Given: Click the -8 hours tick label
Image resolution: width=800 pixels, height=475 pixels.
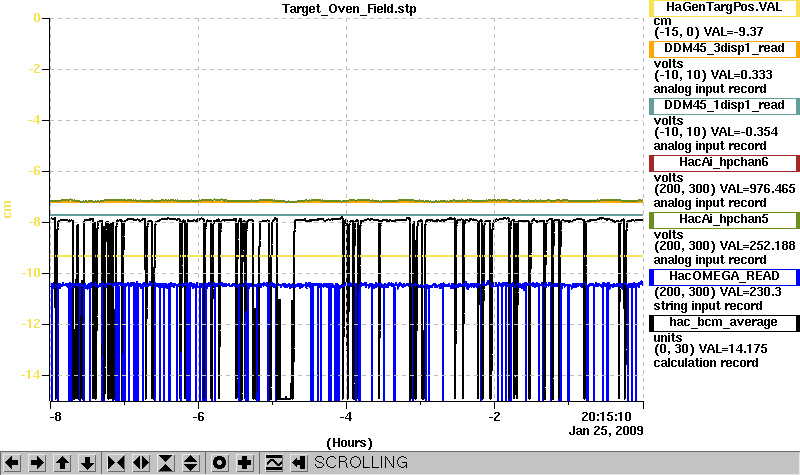Looking at the screenshot, I should (x=55, y=417).
